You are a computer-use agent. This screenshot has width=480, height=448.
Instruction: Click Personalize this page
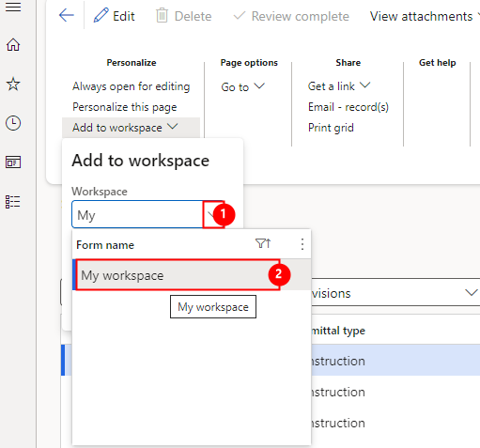(x=125, y=107)
